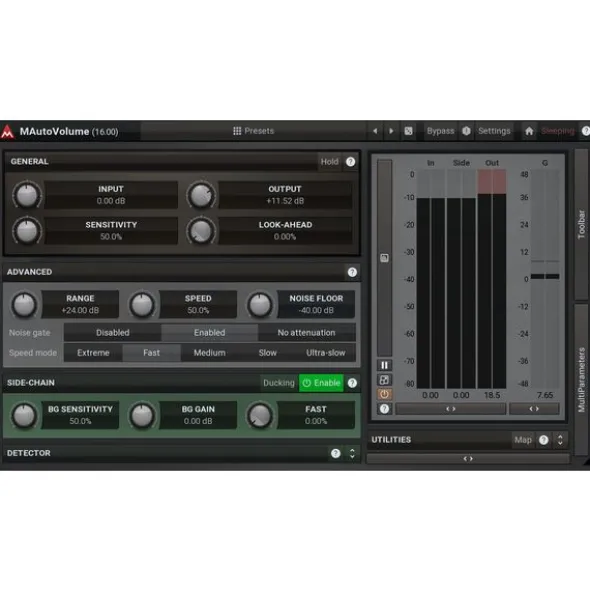Set Noise gate to No attenuation
Screen dimensions: 590x591
(x=306, y=333)
